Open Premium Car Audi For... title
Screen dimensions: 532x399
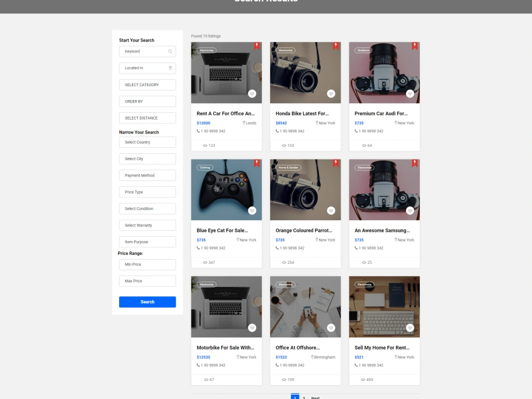coord(381,114)
